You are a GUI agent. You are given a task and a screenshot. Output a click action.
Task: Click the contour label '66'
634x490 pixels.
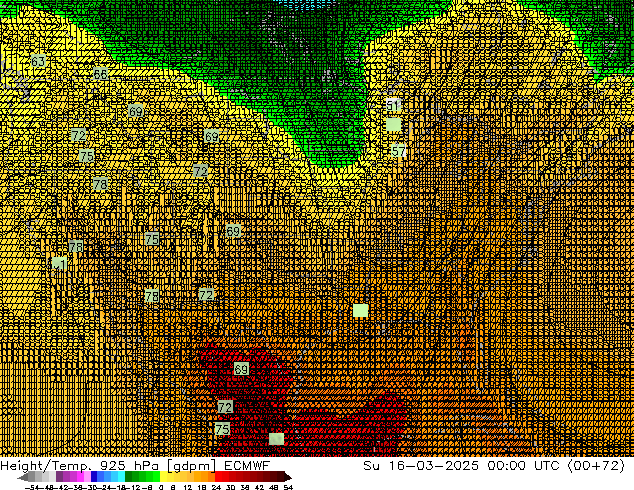click(x=100, y=74)
